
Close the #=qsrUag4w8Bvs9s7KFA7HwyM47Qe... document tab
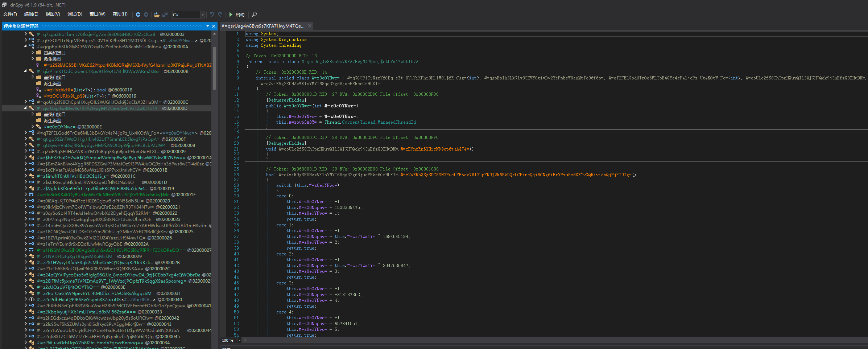(x=310, y=26)
